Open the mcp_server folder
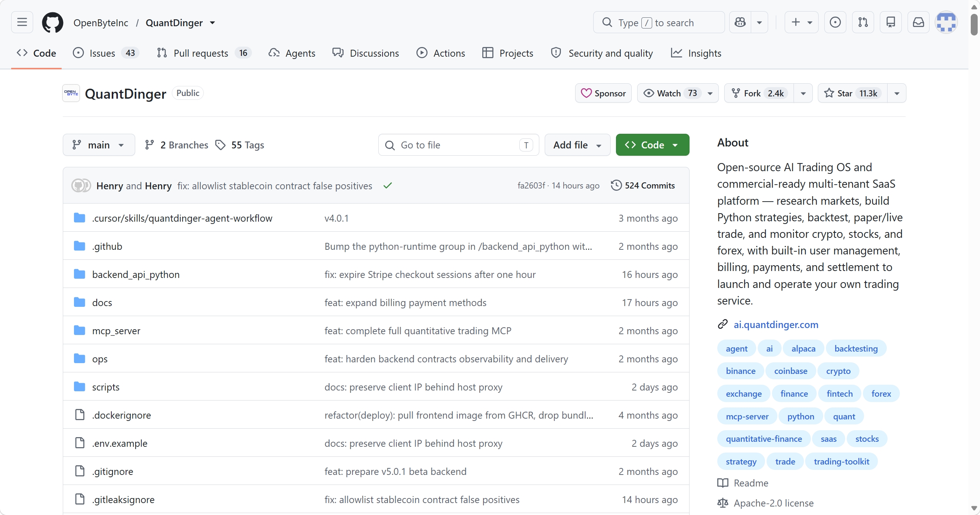Screen dimensions: 980x515 point(116,331)
